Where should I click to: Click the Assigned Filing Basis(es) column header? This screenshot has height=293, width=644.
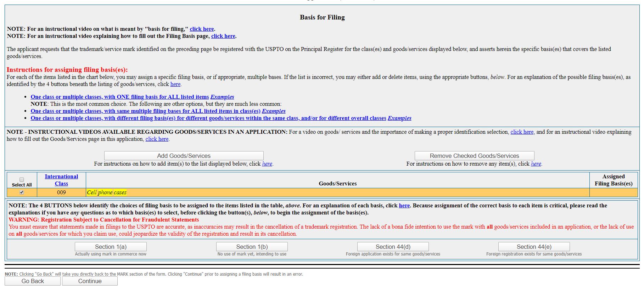coord(614,180)
